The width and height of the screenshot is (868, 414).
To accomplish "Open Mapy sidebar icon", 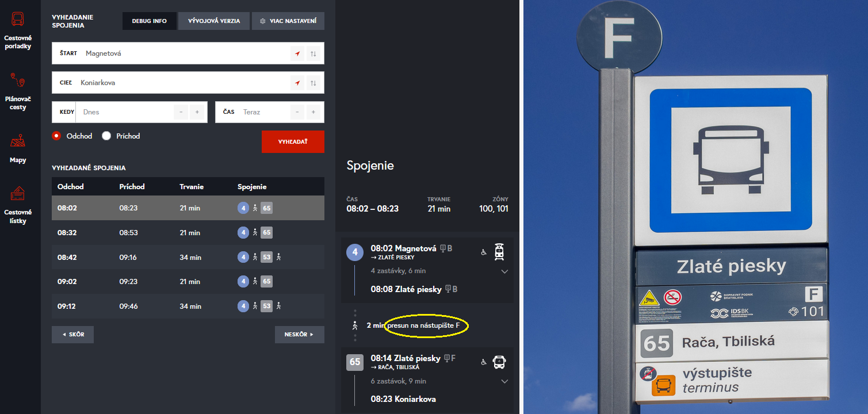I will point(18,141).
